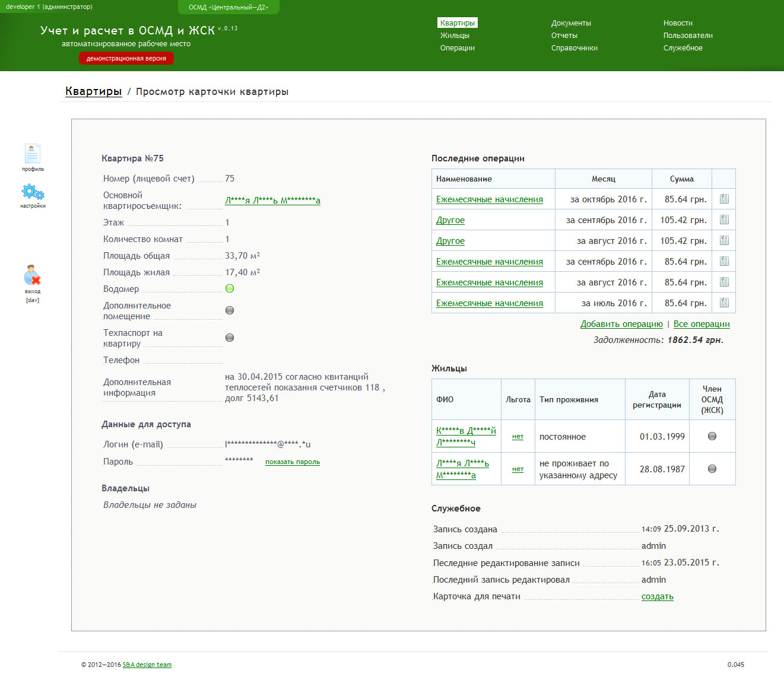
Task: Click Квартиры breadcrumb heading link
Action: click(x=94, y=91)
